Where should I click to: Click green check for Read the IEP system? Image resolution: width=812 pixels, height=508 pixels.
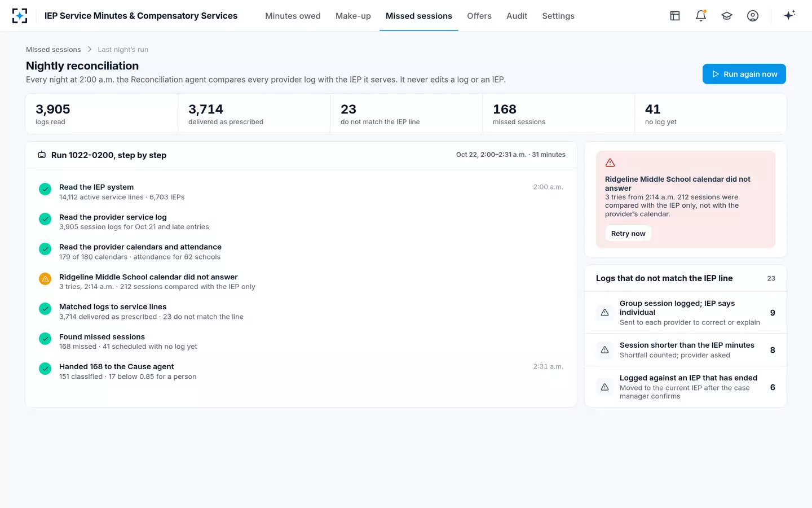pos(45,189)
